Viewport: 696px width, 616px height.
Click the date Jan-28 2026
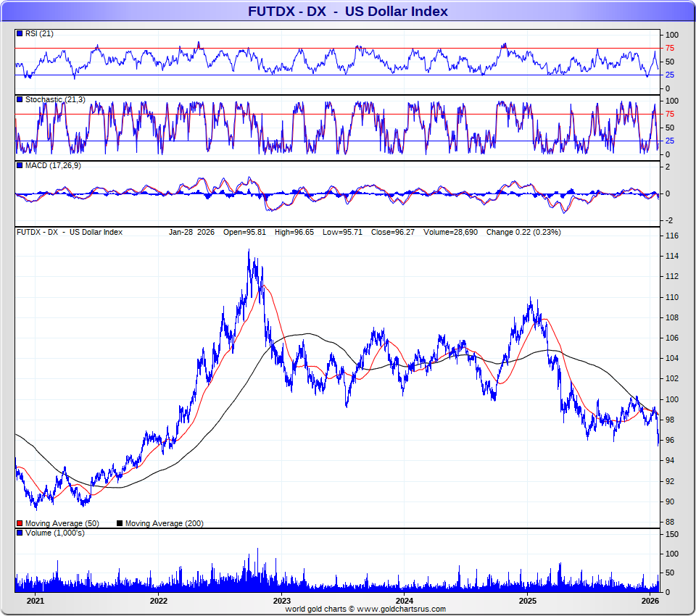[191, 232]
